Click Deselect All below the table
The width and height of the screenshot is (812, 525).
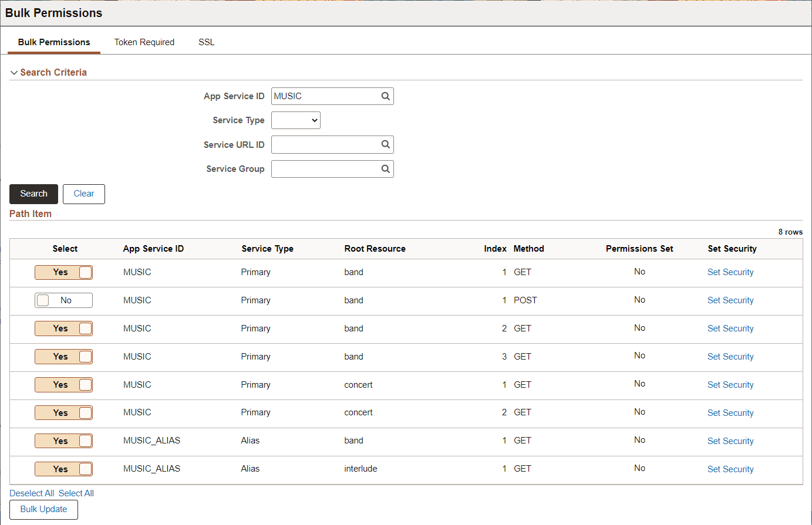coord(32,493)
